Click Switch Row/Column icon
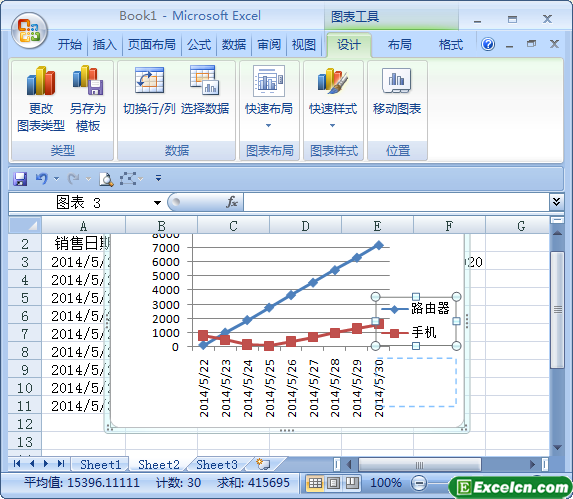 149,90
